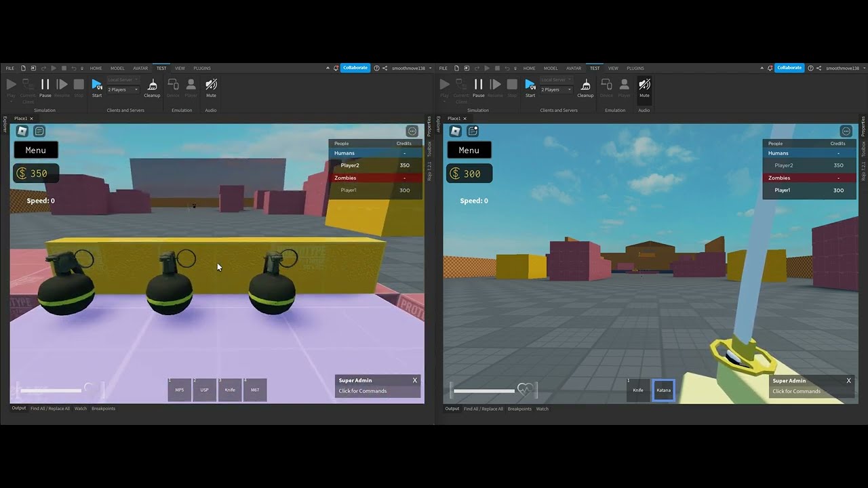Open help icon in right window

(810, 68)
